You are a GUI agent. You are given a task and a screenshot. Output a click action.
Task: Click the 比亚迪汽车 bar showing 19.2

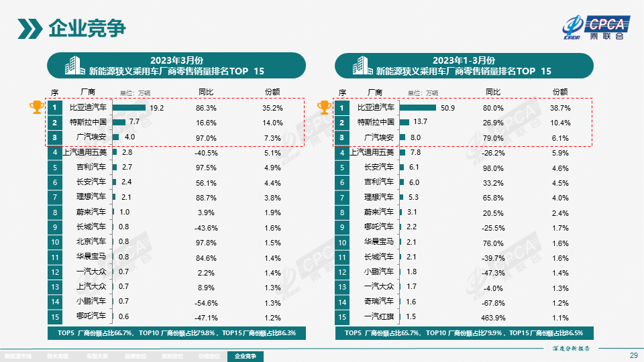coord(129,107)
